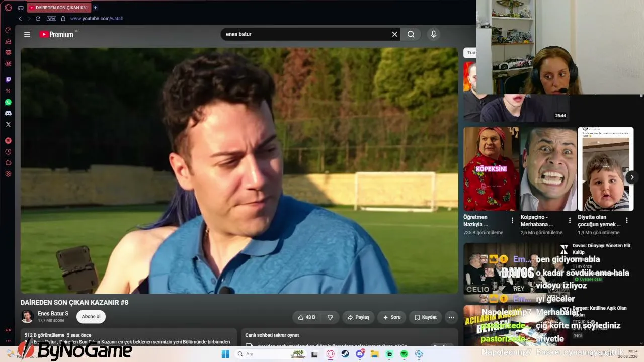
Task: Open a new browser tab
Action: (x=95, y=8)
